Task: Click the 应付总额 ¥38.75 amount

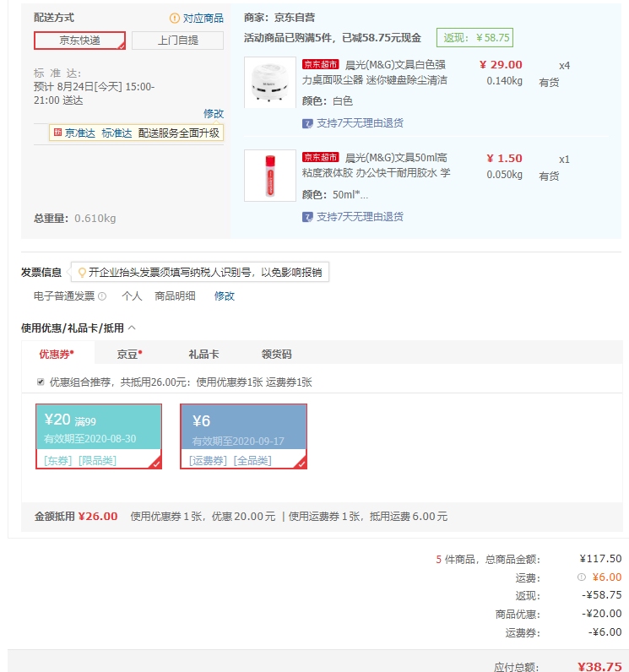Action: pyautogui.click(x=599, y=666)
